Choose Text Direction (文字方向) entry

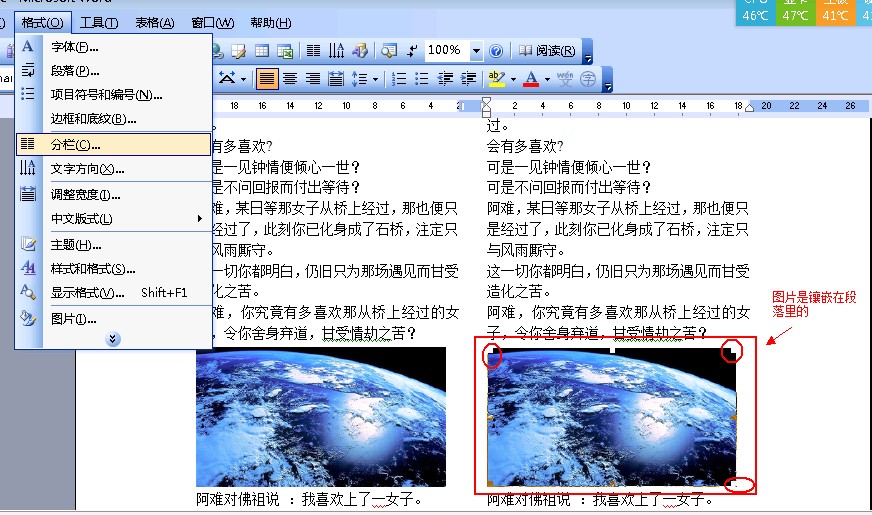114,169
